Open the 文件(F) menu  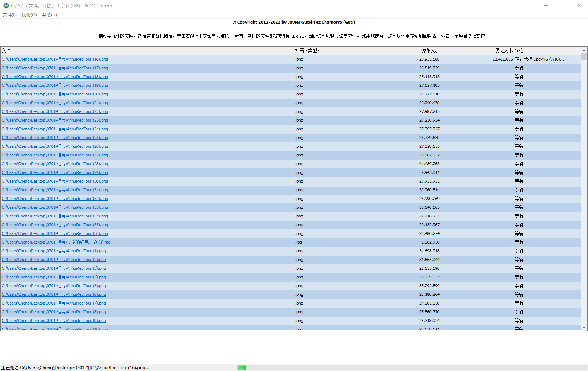coord(10,15)
